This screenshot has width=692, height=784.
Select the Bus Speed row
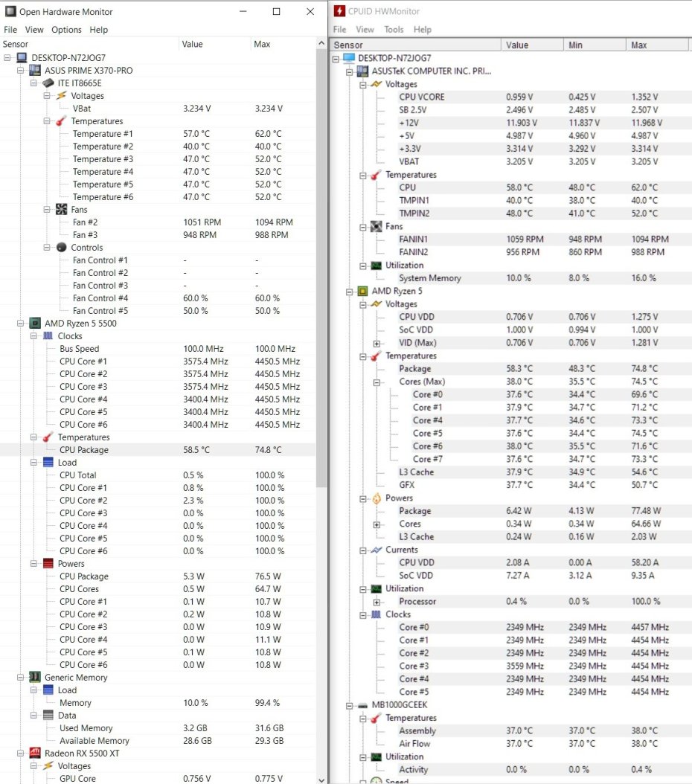tap(158, 349)
